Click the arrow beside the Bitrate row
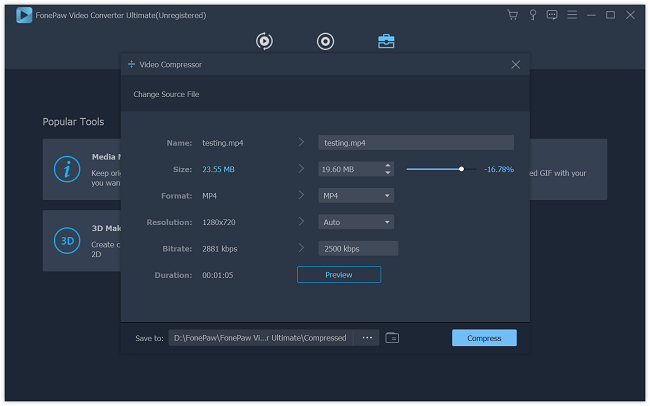The height and width of the screenshot is (406, 650). 301,248
